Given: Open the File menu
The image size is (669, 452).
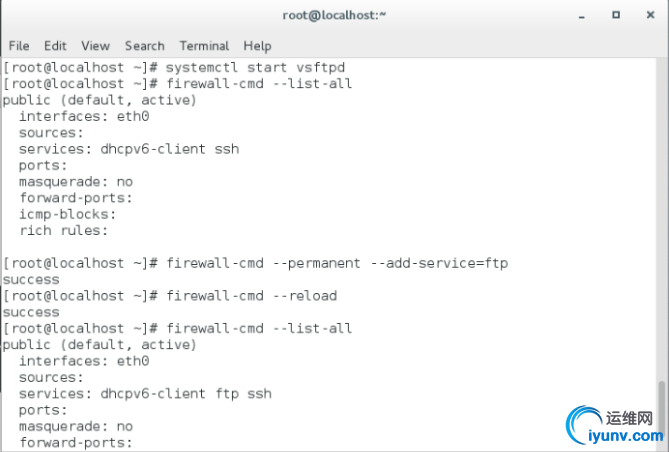Looking at the screenshot, I should point(19,46).
